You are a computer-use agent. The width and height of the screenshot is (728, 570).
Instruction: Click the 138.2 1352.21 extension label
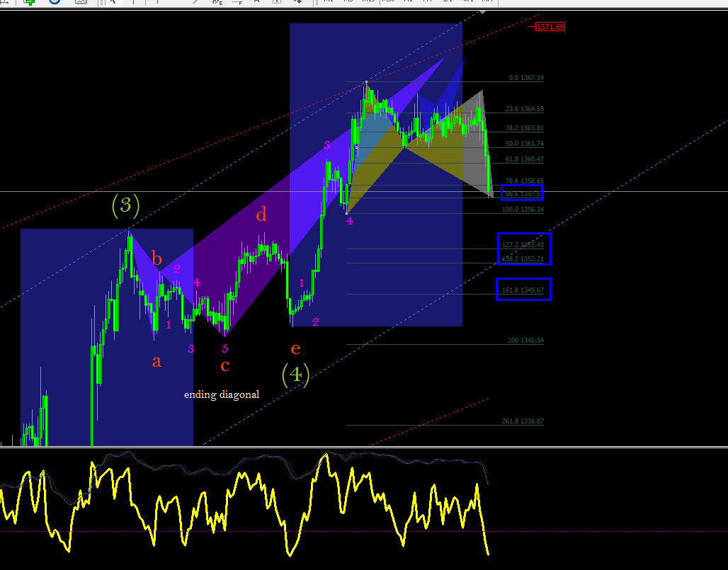point(523,258)
